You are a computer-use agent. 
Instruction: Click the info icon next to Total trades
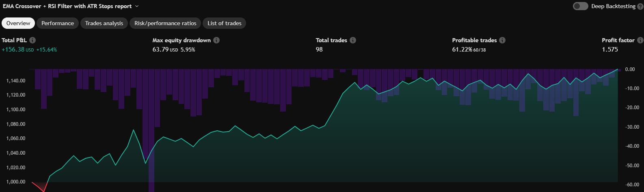click(x=353, y=40)
